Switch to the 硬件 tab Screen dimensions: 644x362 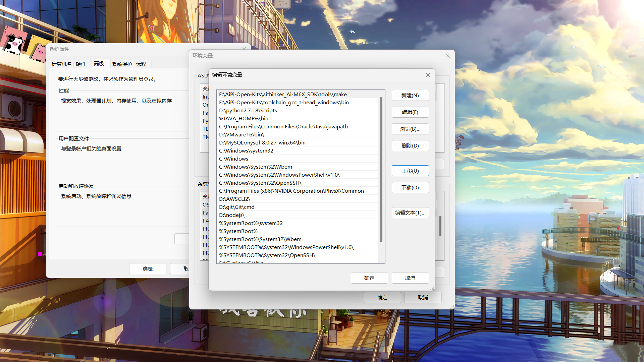click(81, 64)
